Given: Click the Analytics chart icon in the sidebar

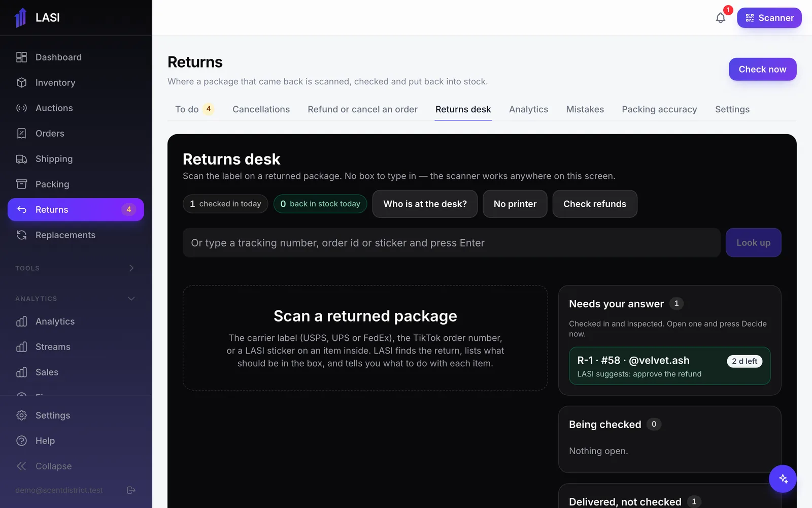Looking at the screenshot, I should click(x=21, y=322).
